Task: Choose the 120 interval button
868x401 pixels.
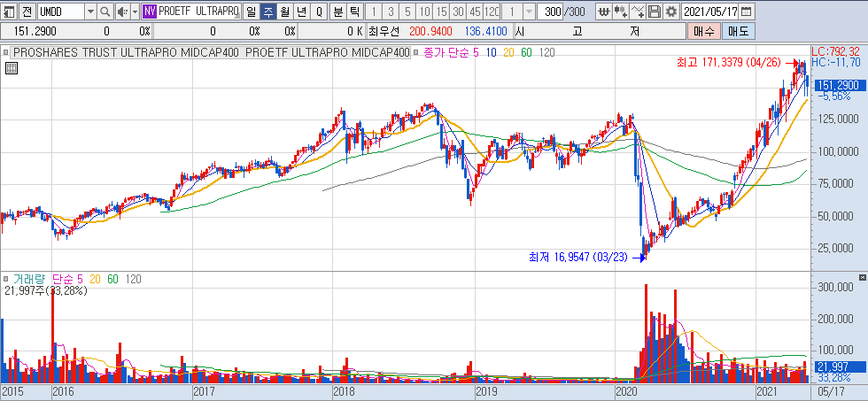Action: tap(491, 11)
